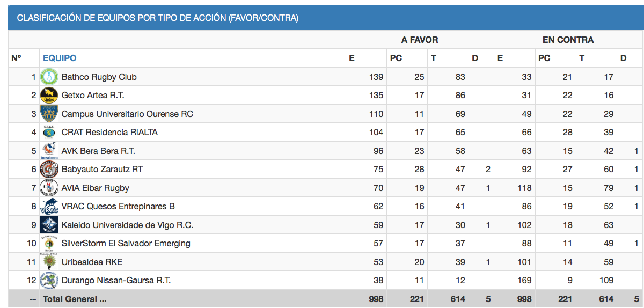The image size is (644, 308).
Task: Click the Uribealdea RKE team logo
Action: (49, 262)
